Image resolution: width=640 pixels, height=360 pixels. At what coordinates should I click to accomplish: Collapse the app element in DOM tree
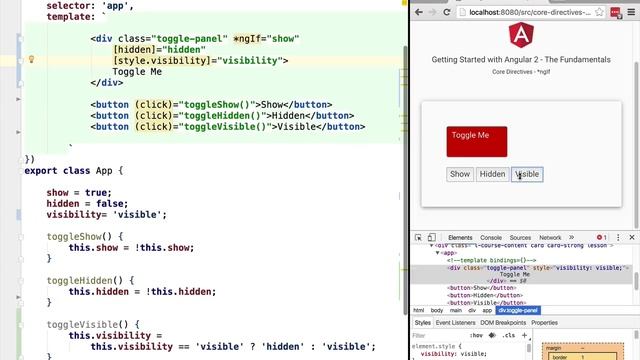(438, 253)
